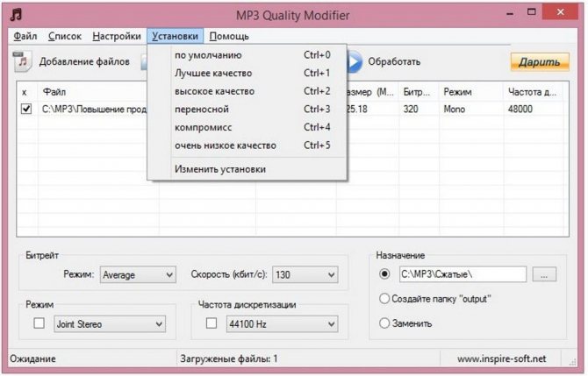Screen dimensions: 588x376
Task: Click the destination path input field
Action: point(463,274)
